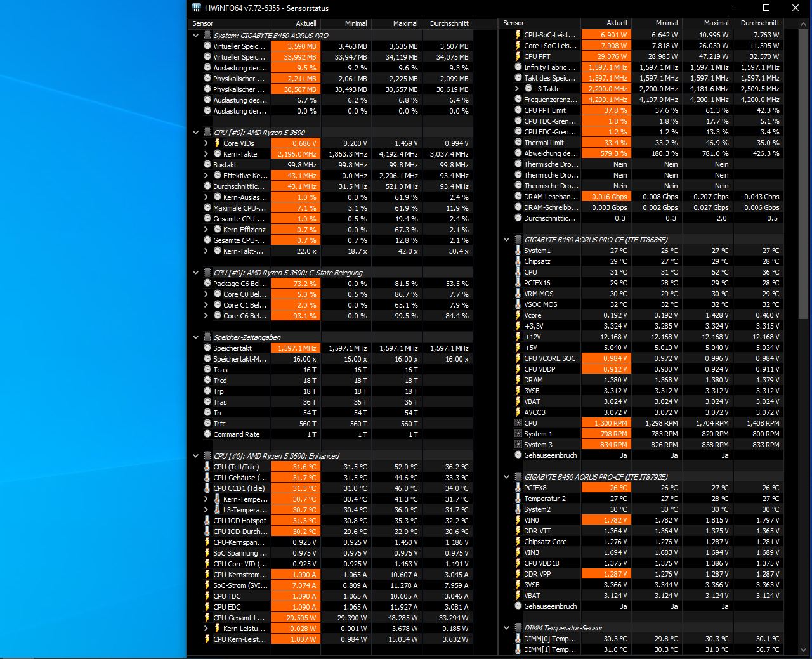Select the CPU VCORE SOC 0.984 V row
Image resolution: width=812 pixels, height=659 pixels.
[643, 358]
